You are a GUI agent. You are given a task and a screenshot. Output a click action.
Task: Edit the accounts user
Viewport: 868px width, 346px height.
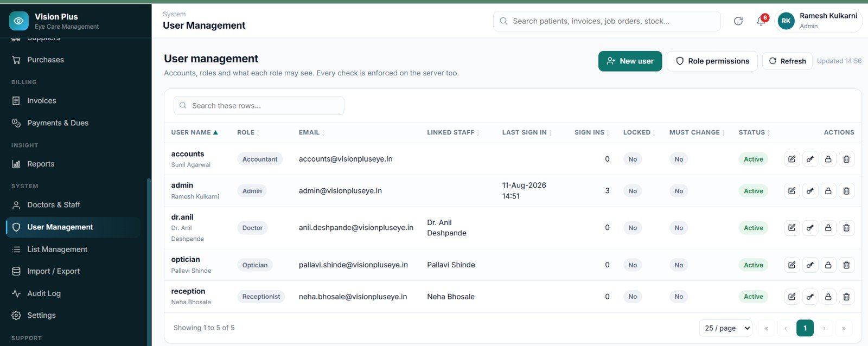pyautogui.click(x=792, y=159)
